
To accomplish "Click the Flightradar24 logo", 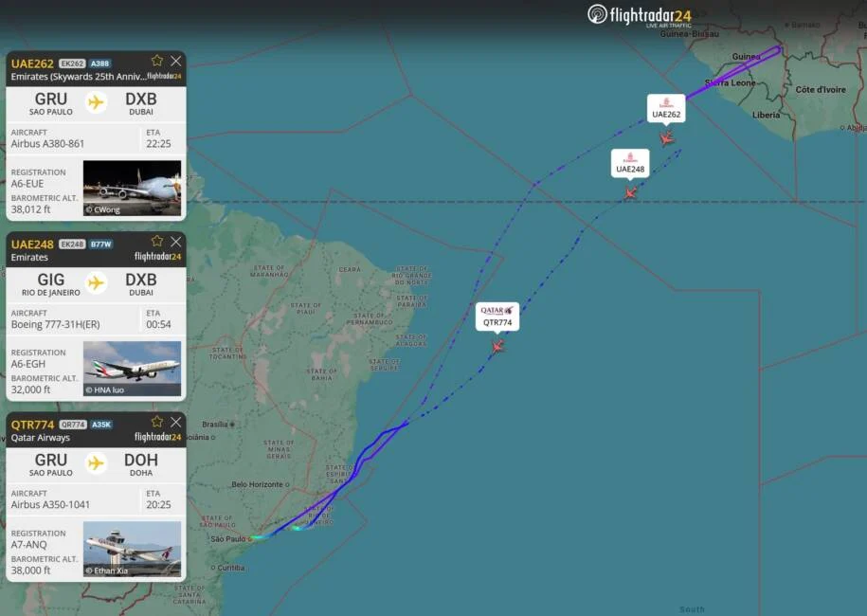I will (x=640, y=15).
